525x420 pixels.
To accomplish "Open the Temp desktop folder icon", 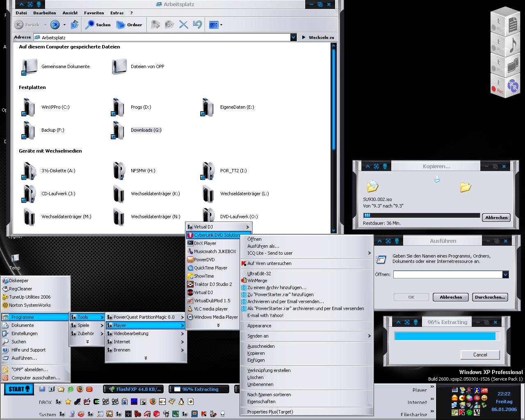I will pyautogui.click(x=15, y=258).
